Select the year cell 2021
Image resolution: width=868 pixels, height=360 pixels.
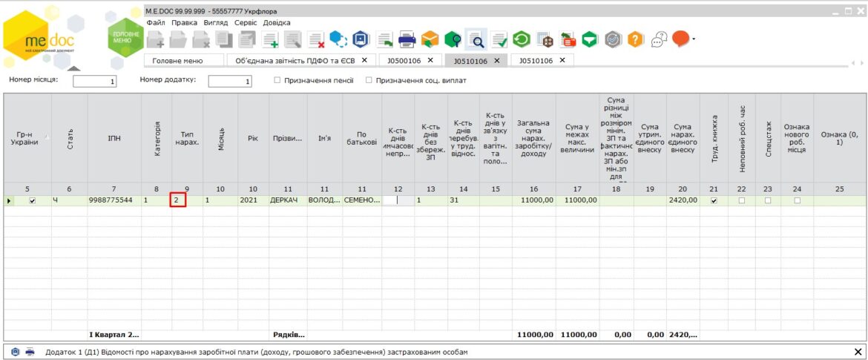click(254, 200)
